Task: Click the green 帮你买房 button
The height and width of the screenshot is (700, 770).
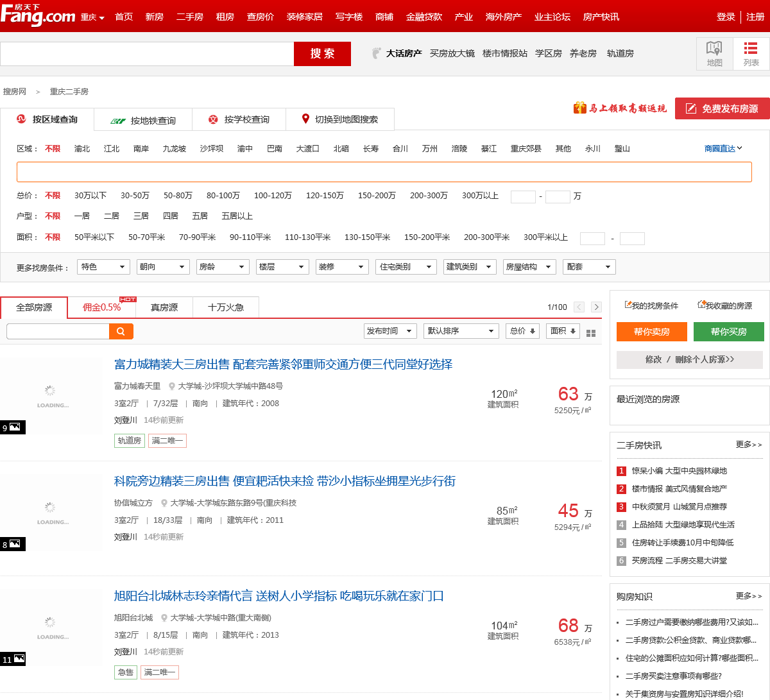Action: pyautogui.click(x=728, y=332)
